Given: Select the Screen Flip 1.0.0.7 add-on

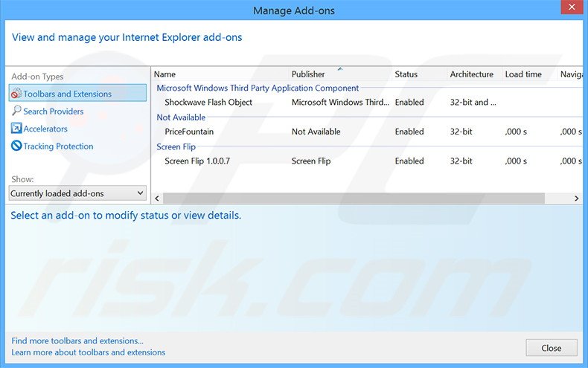Looking at the screenshot, I should point(197,161).
